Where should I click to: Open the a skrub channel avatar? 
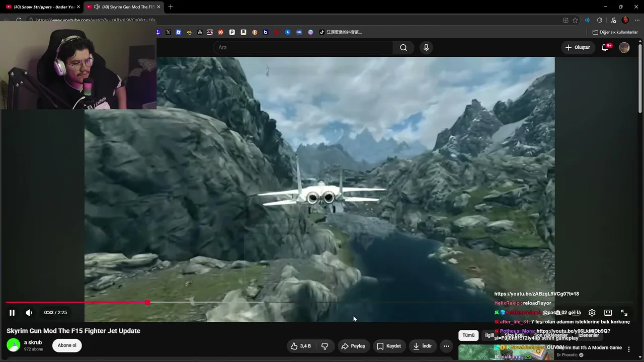tap(14, 345)
